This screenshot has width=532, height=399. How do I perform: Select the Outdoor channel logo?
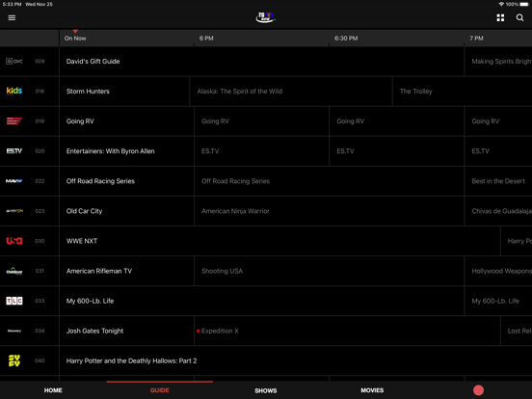coord(14,271)
